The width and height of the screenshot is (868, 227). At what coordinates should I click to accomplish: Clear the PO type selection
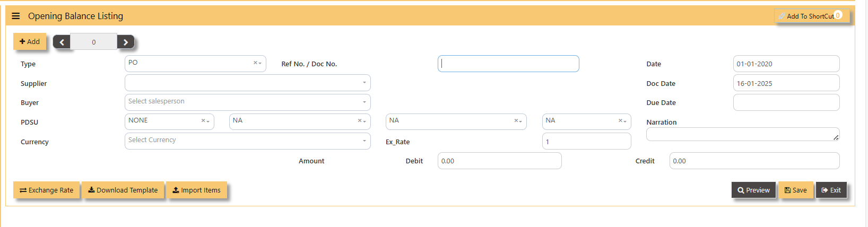(x=255, y=63)
